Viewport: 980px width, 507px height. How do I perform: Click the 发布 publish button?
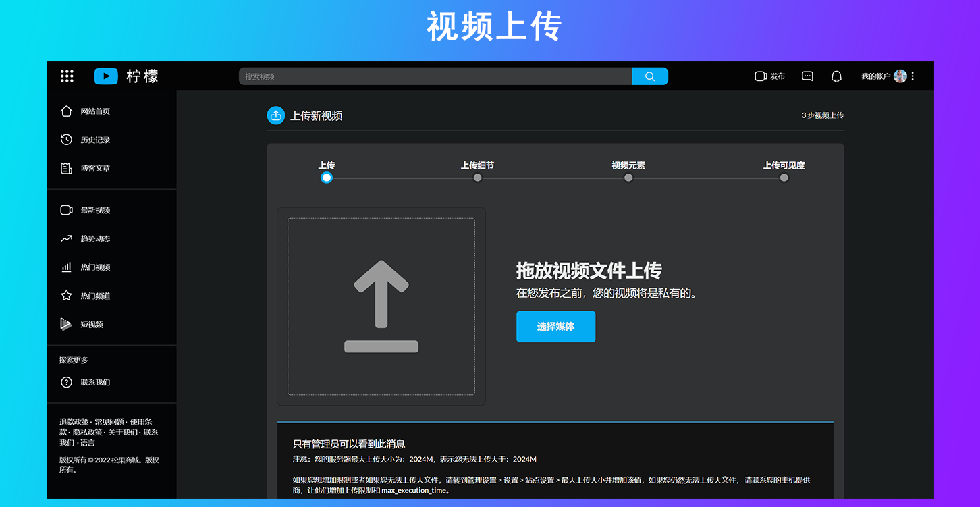(769, 76)
